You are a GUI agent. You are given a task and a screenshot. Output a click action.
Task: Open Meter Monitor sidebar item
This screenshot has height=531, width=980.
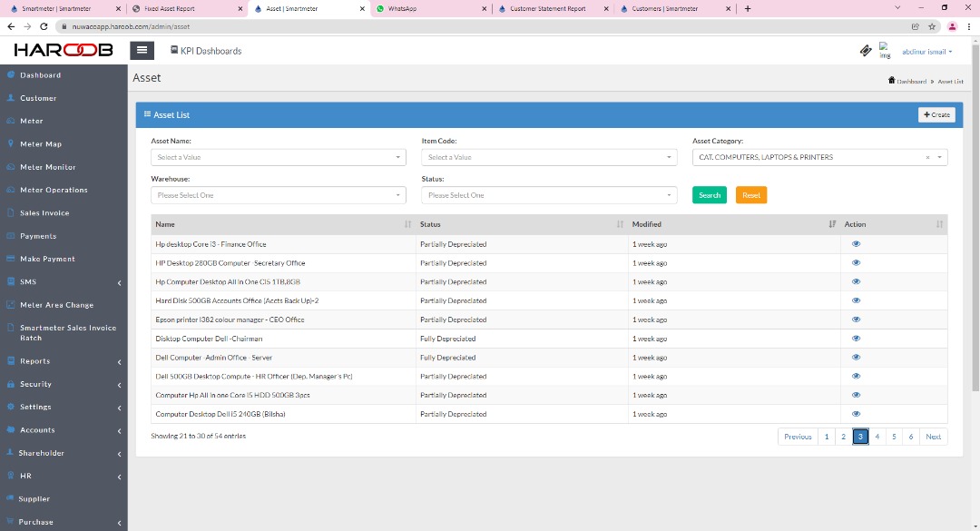[47, 167]
